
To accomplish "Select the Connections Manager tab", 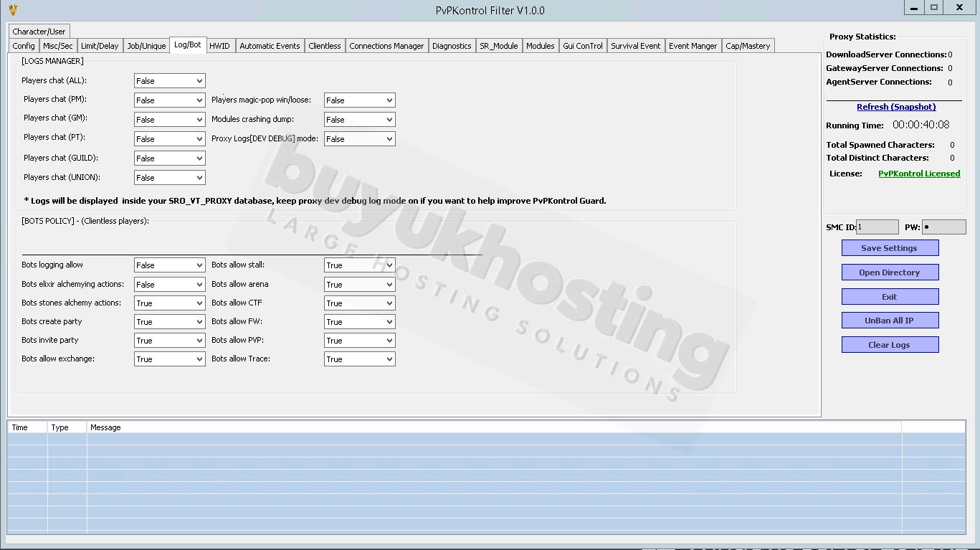I will (x=386, y=46).
